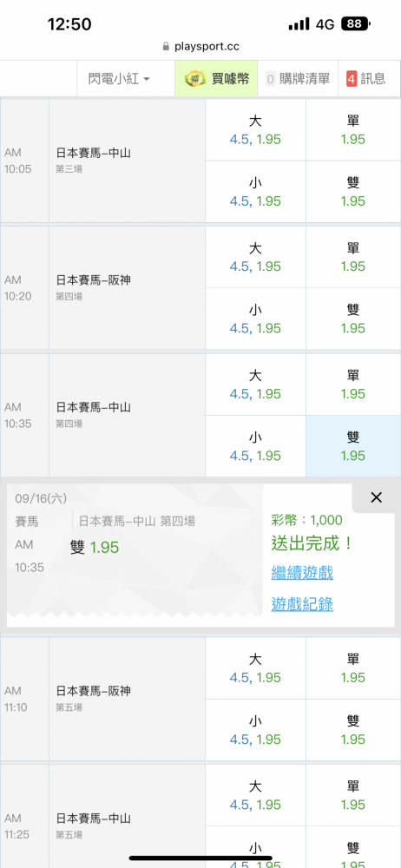Close the bet confirmation slip with X

click(376, 497)
